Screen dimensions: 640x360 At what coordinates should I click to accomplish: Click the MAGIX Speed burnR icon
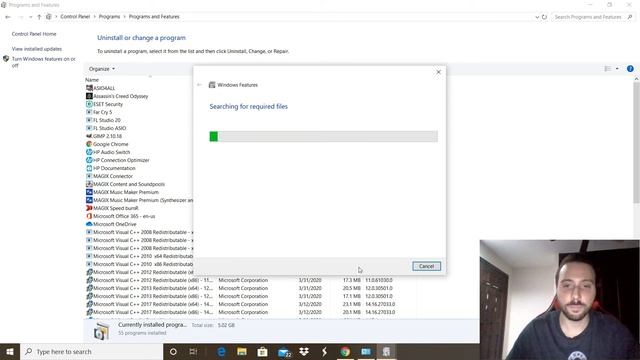(89, 208)
